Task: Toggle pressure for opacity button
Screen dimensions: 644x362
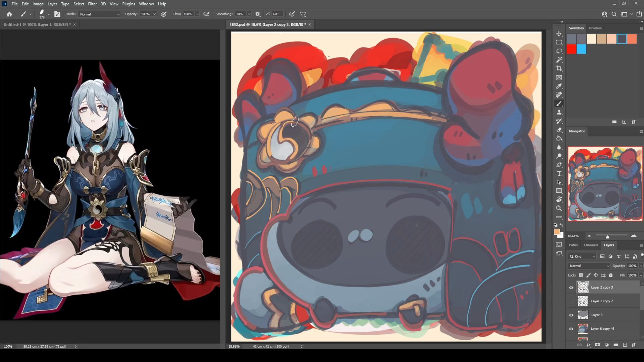Action: [x=164, y=14]
